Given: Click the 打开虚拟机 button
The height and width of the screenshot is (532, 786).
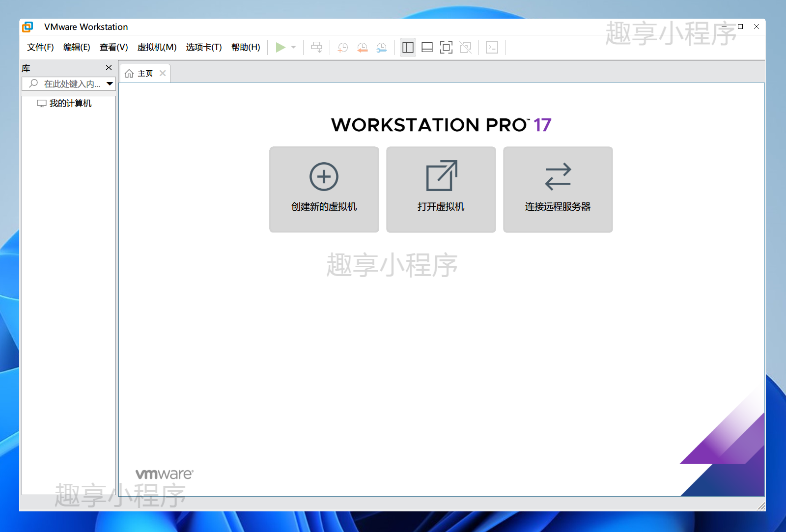Looking at the screenshot, I should (441, 190).
